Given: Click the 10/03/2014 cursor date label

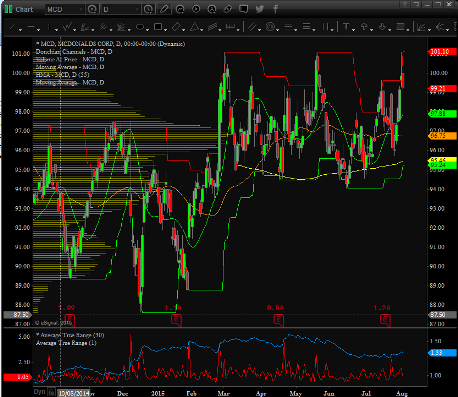Looking at the screenshot, I should [x=74, y=393].
